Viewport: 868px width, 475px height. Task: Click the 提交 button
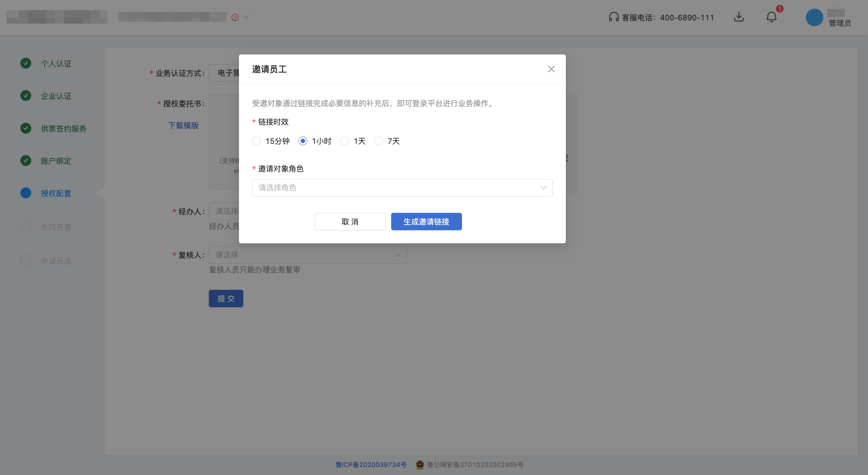(226, 299)
